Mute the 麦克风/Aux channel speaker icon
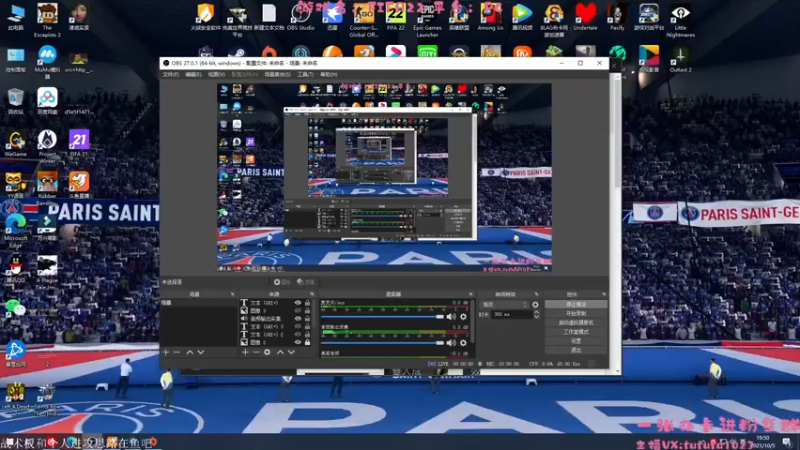This screenshot has height=450, width=800. 452,317
